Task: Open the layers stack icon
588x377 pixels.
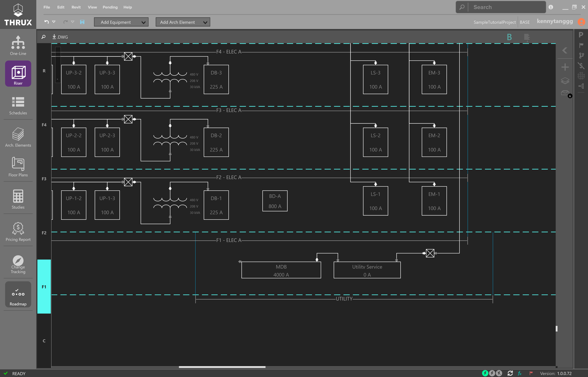Action: pos(565,80)
